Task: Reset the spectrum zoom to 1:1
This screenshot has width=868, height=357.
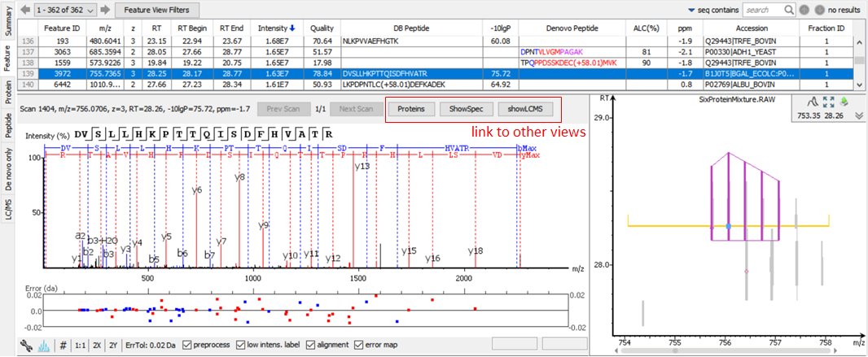Action: point(81,345)
